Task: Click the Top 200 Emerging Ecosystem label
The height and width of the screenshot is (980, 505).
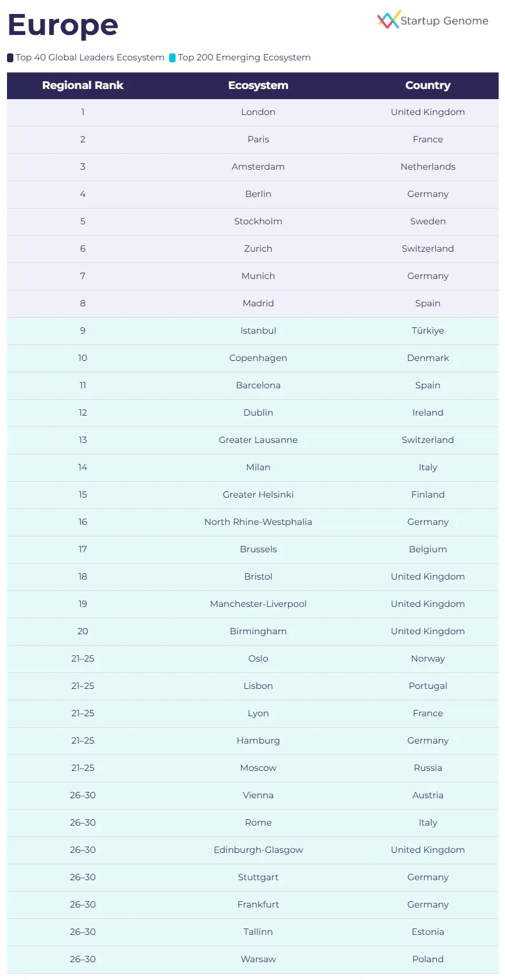Action: (x=244, y=58)
